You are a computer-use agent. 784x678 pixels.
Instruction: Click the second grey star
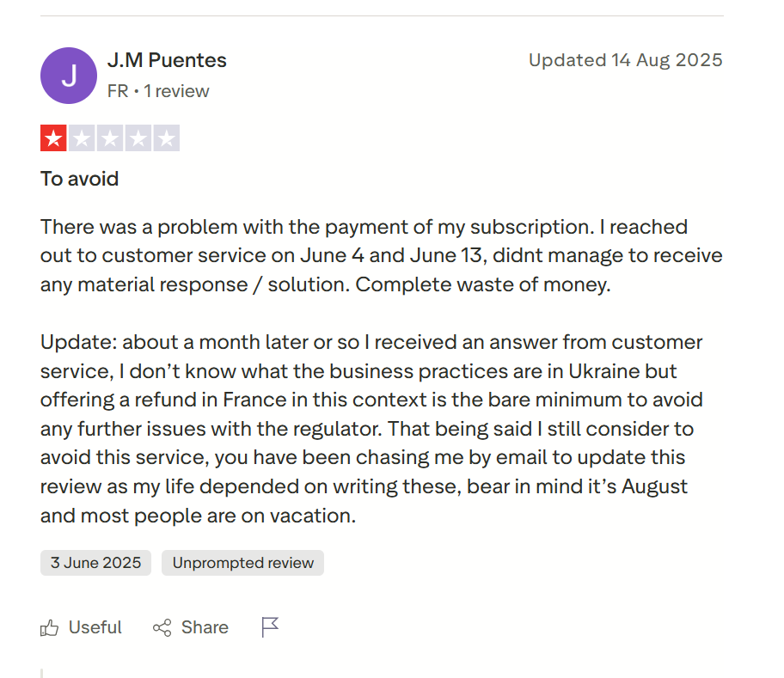click(82, 138)
